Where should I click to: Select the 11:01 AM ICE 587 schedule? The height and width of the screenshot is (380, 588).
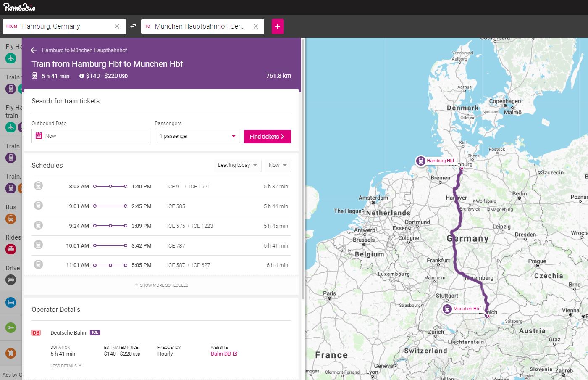click(x=161, y=265)
